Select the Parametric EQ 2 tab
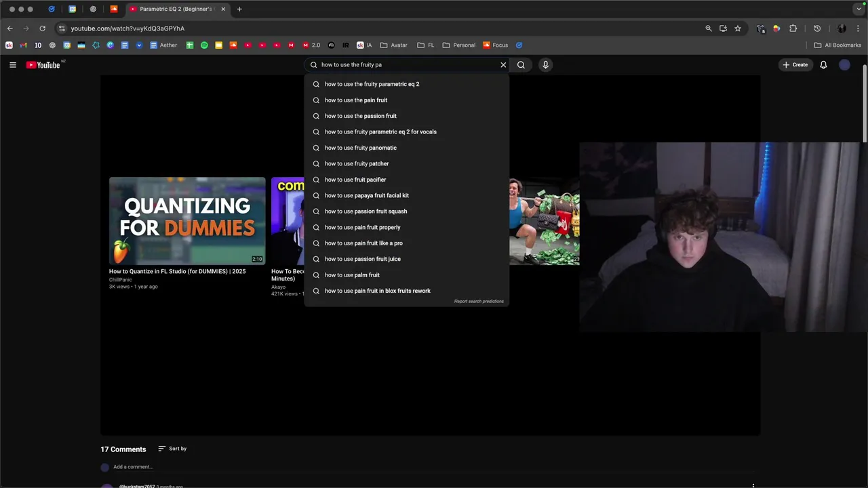The width and height of the screenshot is (868, 488). pos(176,9)
